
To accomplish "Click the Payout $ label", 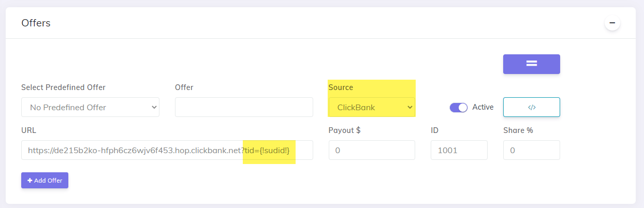I will coord(345,130).
